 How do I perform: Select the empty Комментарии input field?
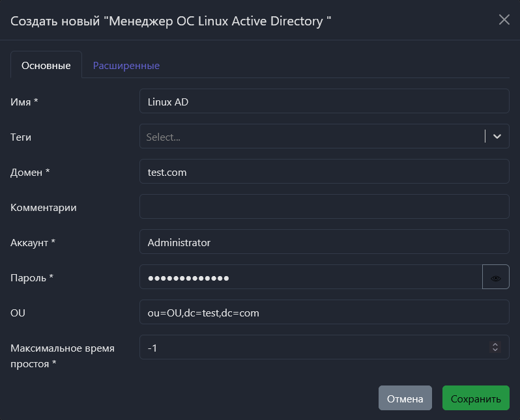point(324,207)
